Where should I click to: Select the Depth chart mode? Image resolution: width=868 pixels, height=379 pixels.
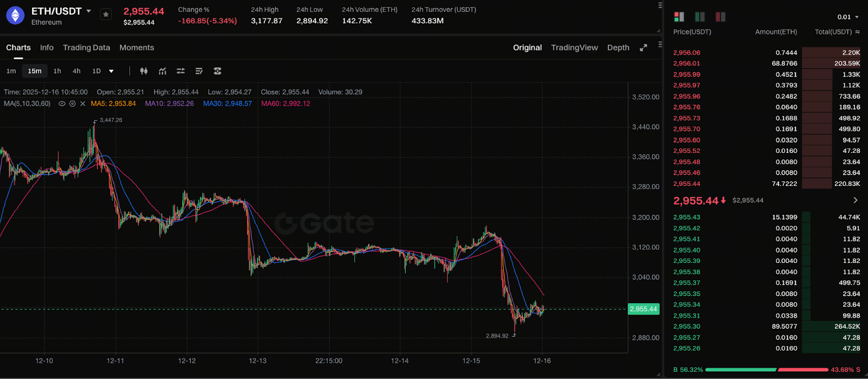point(618,48)
